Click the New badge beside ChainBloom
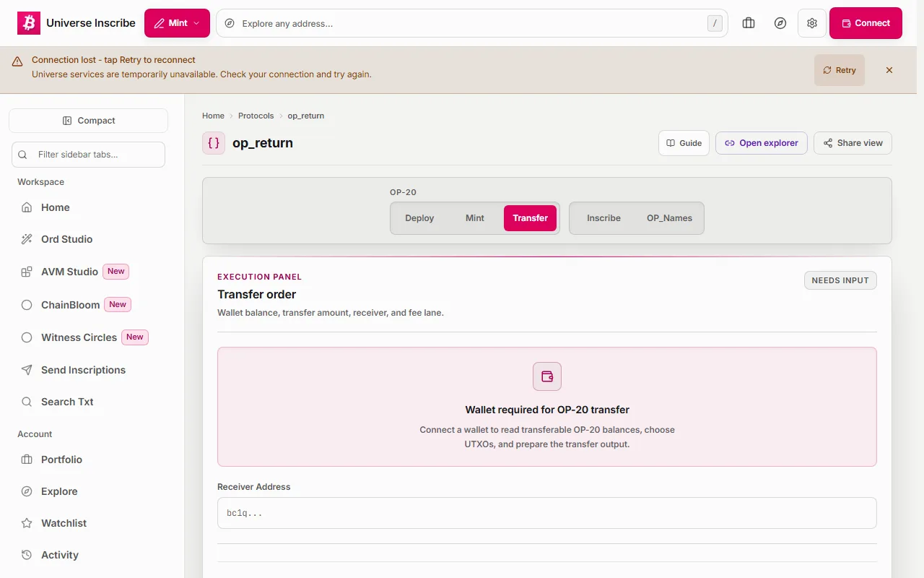Image resolution: width=924 pixels, height=578 pixels. pos(118,305)
